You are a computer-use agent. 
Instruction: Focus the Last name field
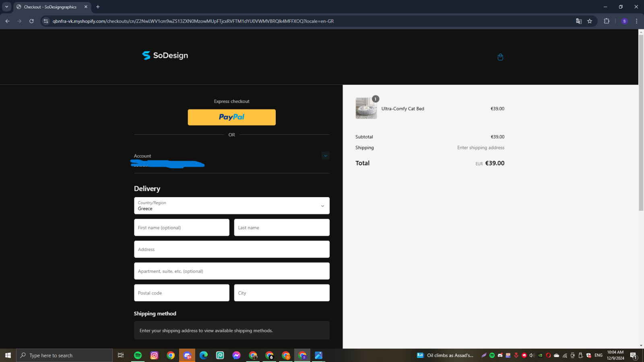point(282,228)
